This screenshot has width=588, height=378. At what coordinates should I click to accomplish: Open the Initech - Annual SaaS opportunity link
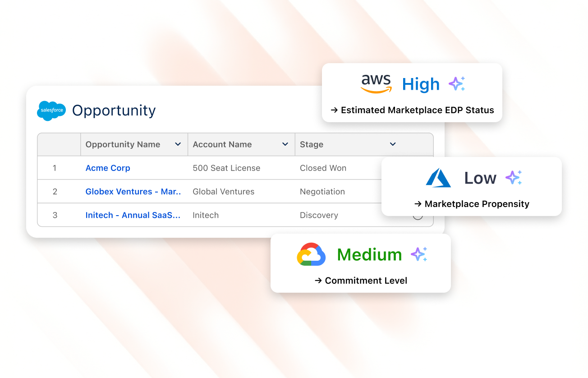[133, 215]
